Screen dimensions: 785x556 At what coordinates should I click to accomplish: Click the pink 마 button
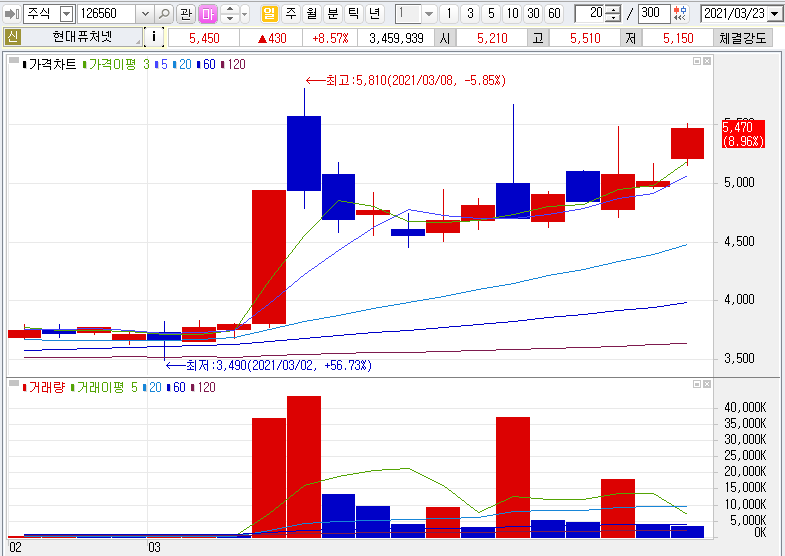(x=207, y=14)
